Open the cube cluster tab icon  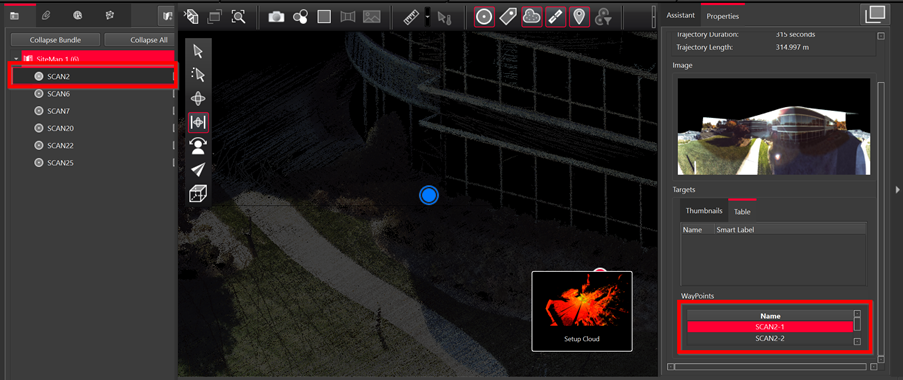click(109, 16)
